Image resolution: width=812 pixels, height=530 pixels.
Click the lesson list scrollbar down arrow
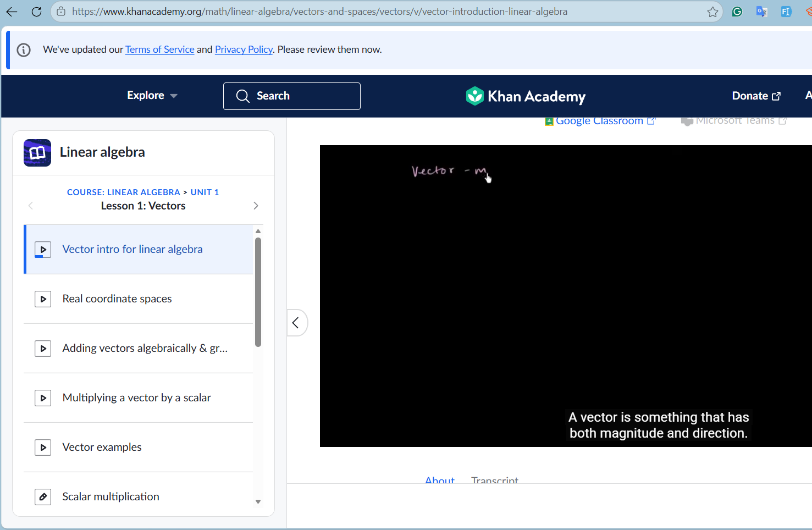pos(258,501)
